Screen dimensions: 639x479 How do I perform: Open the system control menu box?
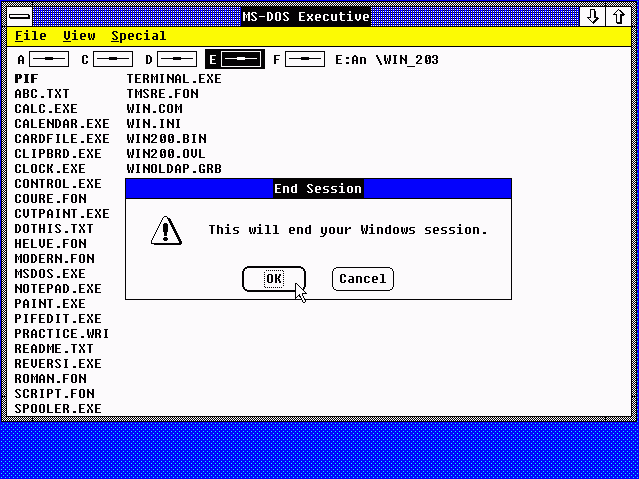coord(17,16)
